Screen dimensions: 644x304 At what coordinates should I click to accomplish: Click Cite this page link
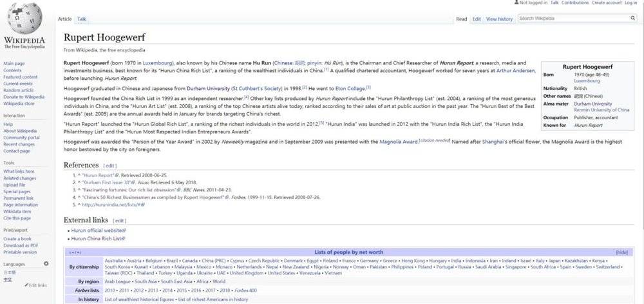[17, 218]
